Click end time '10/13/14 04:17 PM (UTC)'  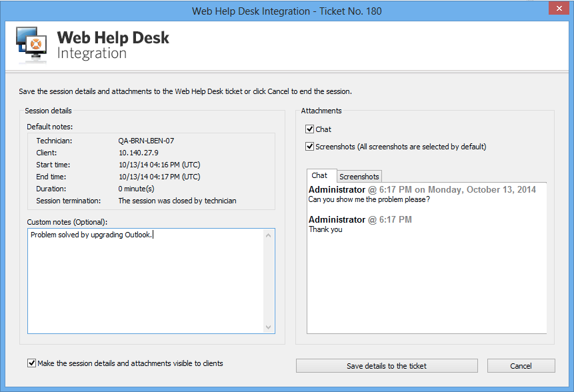click(159, 177)
